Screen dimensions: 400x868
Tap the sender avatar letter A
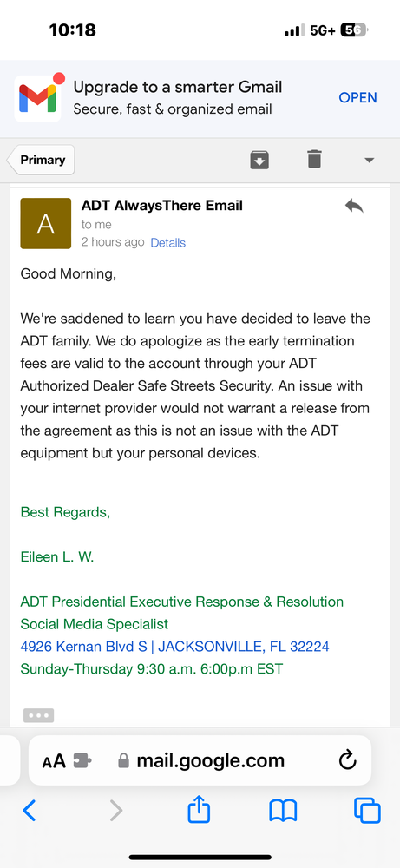click(45, 224)
